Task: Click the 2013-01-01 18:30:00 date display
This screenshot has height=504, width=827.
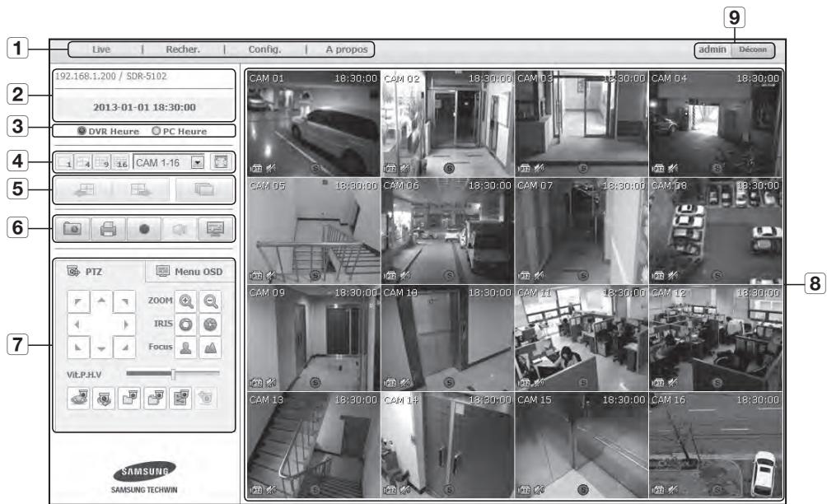Action: click(x=144, y=107)
